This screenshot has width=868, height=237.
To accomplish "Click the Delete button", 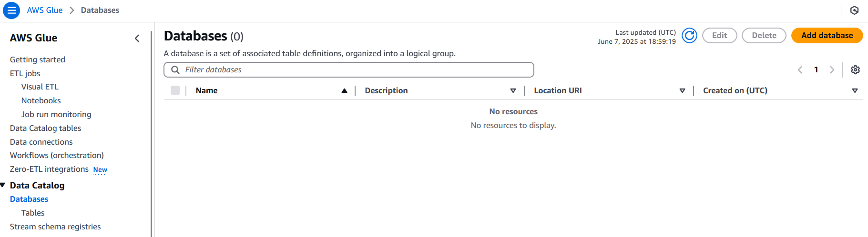I will pos(764,35).
